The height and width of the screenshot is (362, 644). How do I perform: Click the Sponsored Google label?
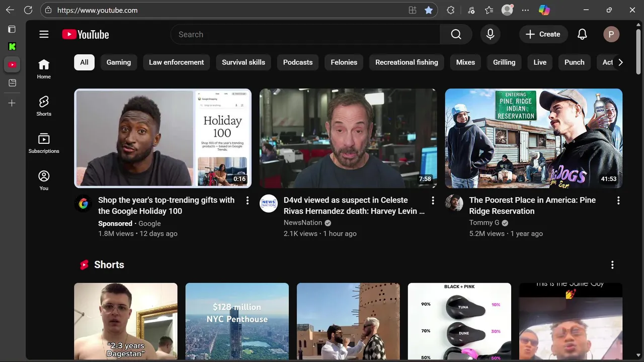[129, 224]
